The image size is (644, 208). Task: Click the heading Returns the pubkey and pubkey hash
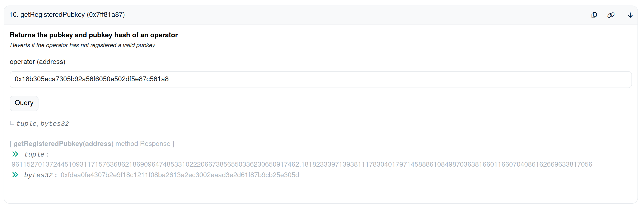(x=94, y=35)
